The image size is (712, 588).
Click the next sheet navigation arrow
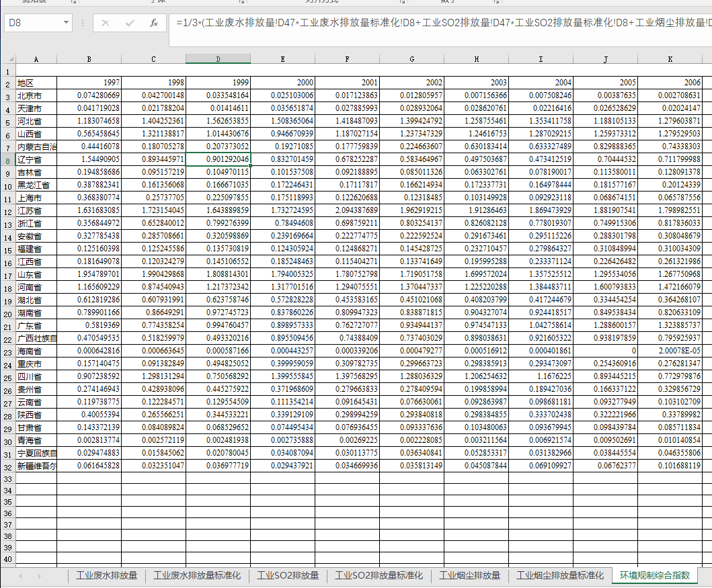39,576
